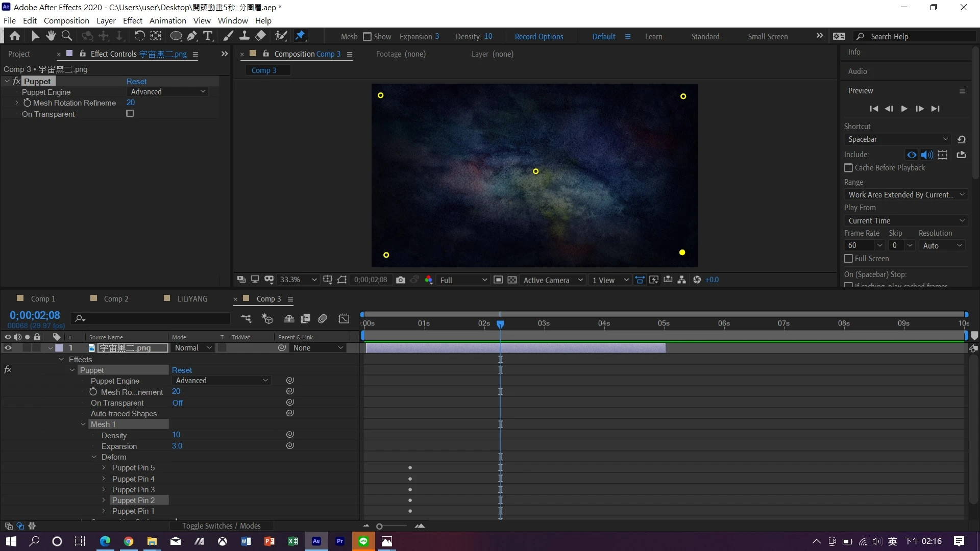The height and width of the screenshot is (551, 980).
Task: Enable Mesh Show checkbox
Action: coord(367,37)
